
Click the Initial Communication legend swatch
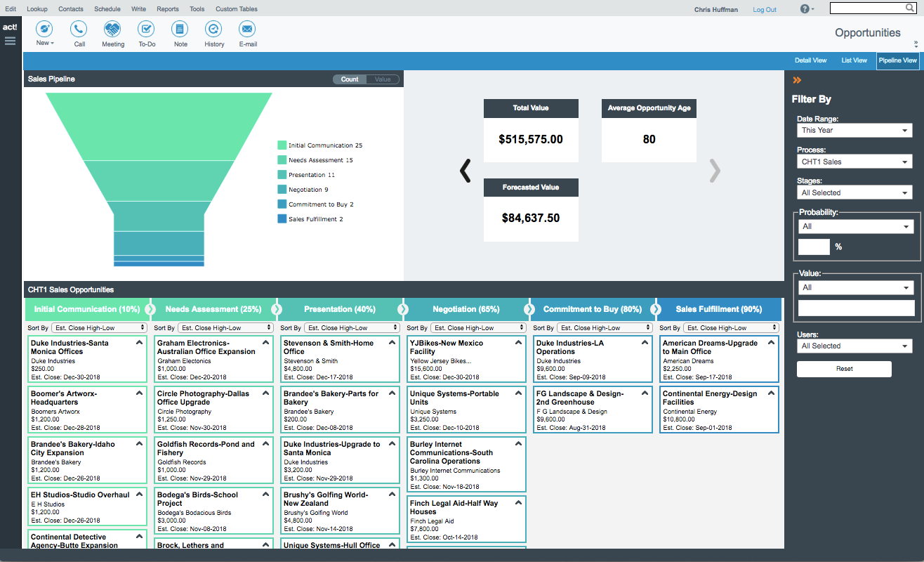(x=282, y=145)
